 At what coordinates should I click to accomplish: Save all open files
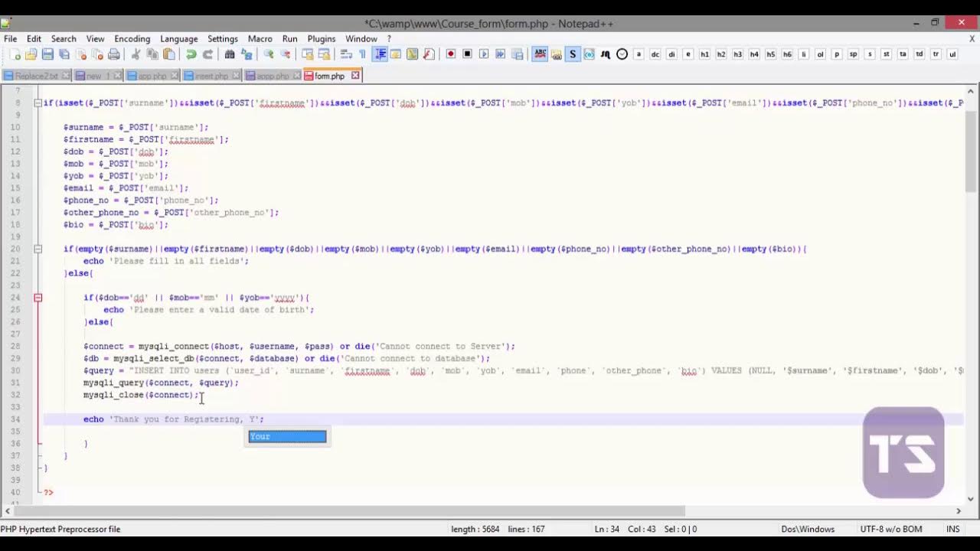pyautogui.click(x=63, y=54)
